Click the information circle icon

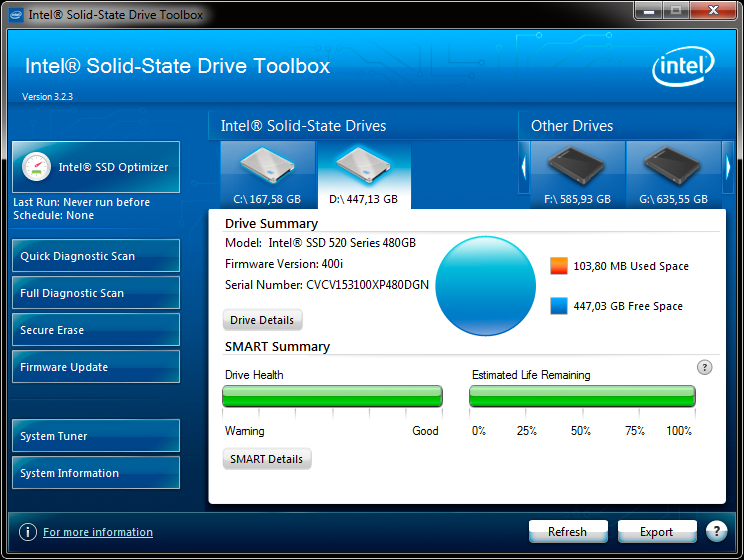28,532
